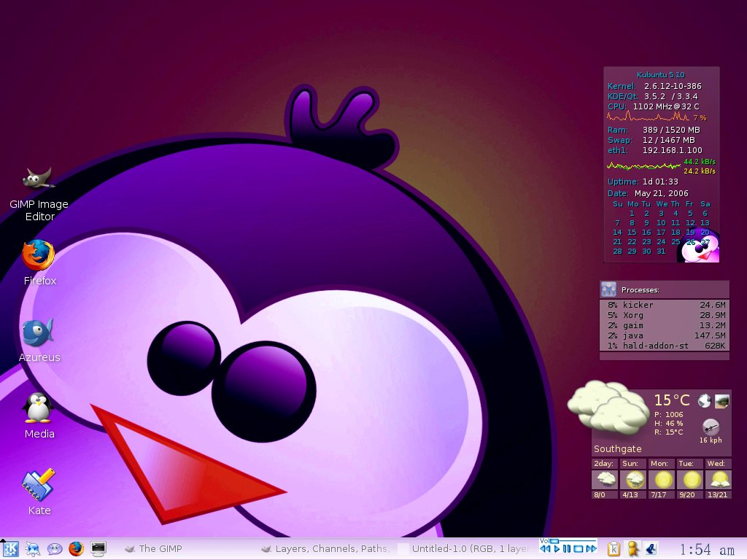Screen dimensions: 747x560
Task: Click the 13/21 Wednesday temperature cell
Action: click(x=718, y=495)
